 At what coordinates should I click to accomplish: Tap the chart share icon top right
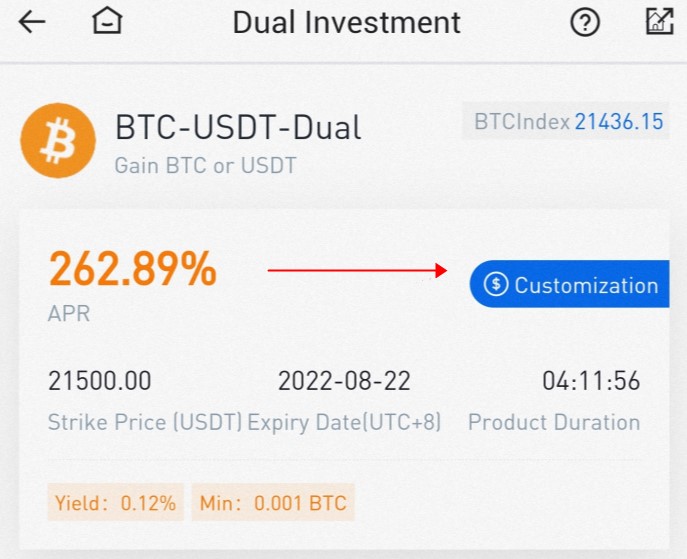click(659, 22)
